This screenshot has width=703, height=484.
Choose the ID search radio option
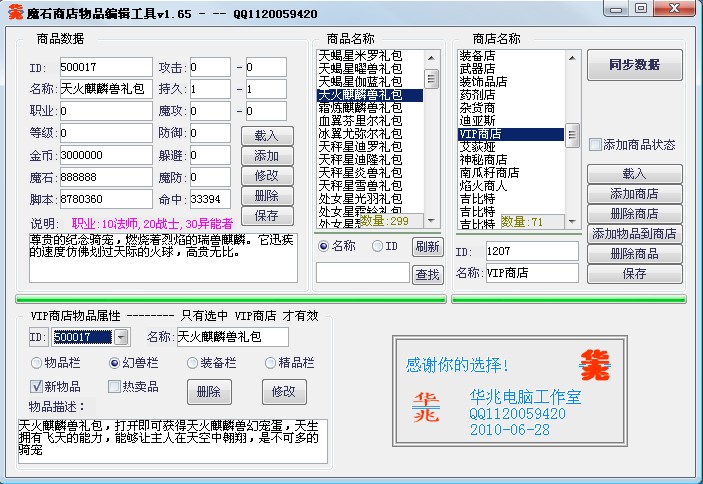(377, 246)
